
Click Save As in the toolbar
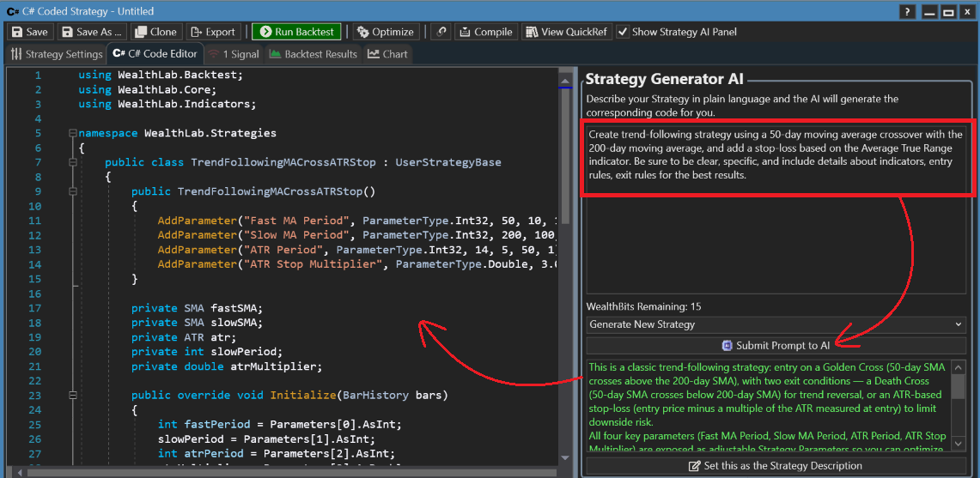coord(93,32)
